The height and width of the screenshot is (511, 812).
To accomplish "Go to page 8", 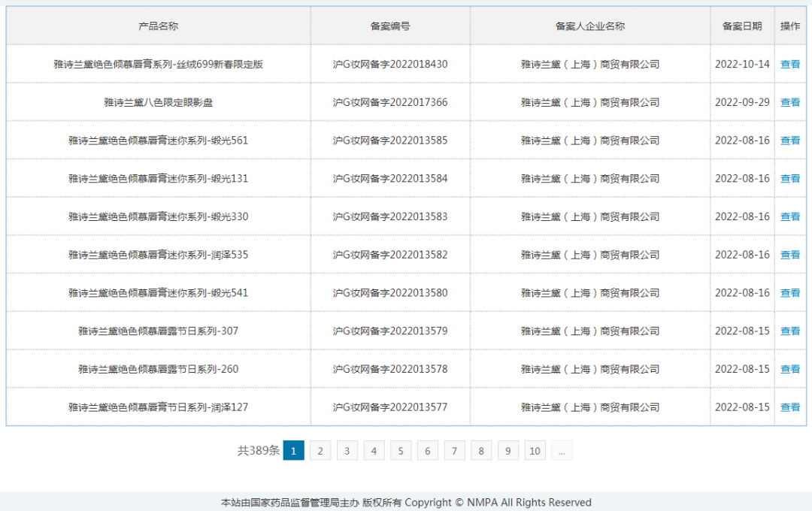I will [481, 450].
